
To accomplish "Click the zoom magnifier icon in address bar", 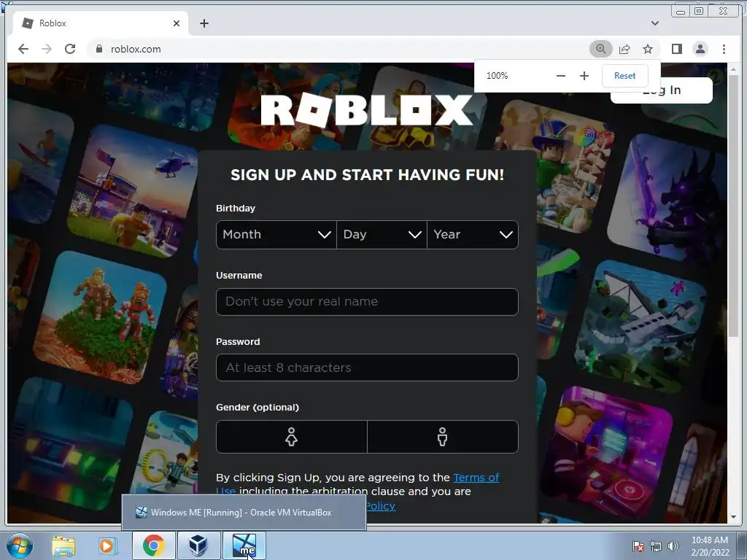I will (x=601, y=49).
